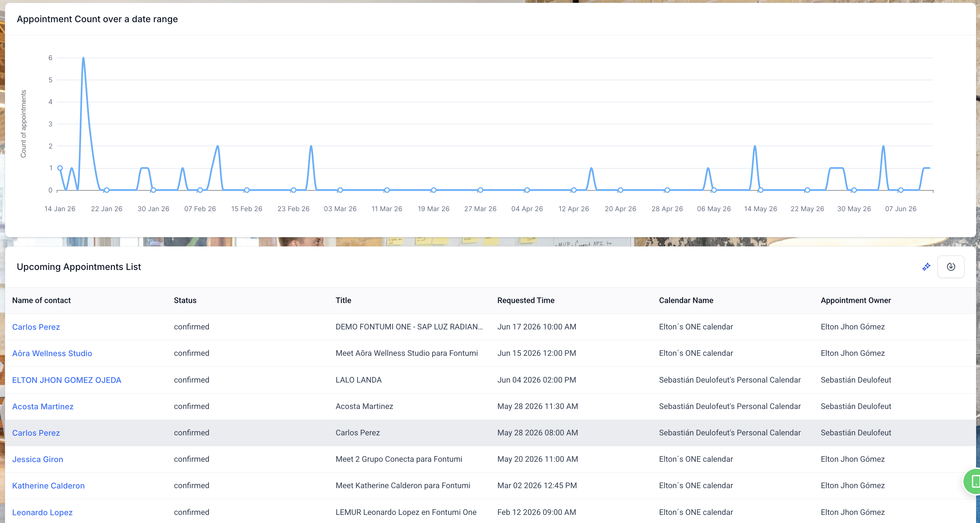This screenshot has height=523, width=980.
Task: Click the chart data point at 30 Jan 26
Action: click(153, 190)
